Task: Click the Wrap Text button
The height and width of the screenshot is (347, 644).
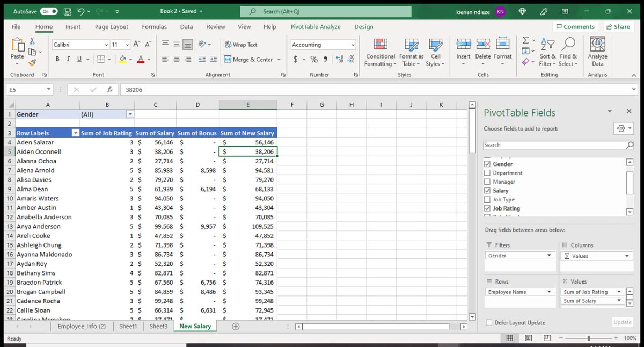Action: coord(241,45)
